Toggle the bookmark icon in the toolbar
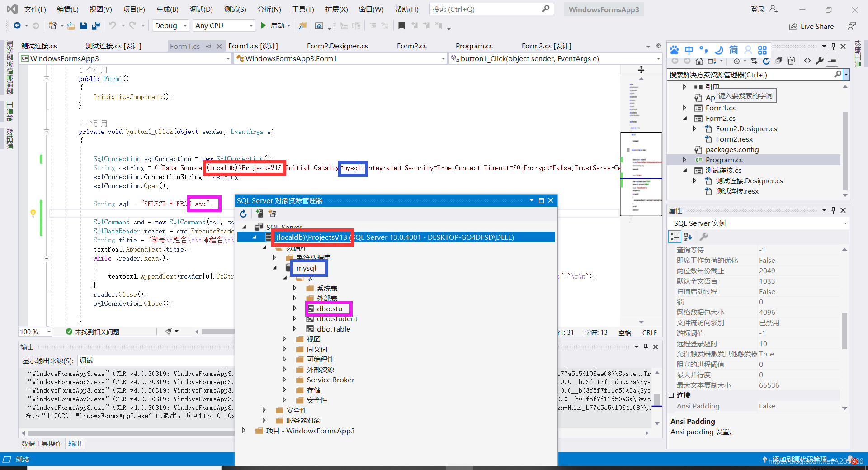The image size is (868, 470). pos(401,26)
